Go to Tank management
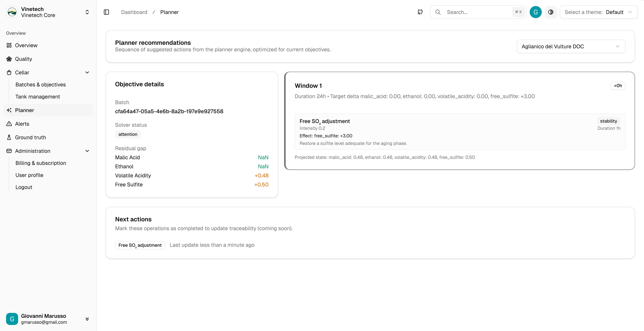 (37, 96)
